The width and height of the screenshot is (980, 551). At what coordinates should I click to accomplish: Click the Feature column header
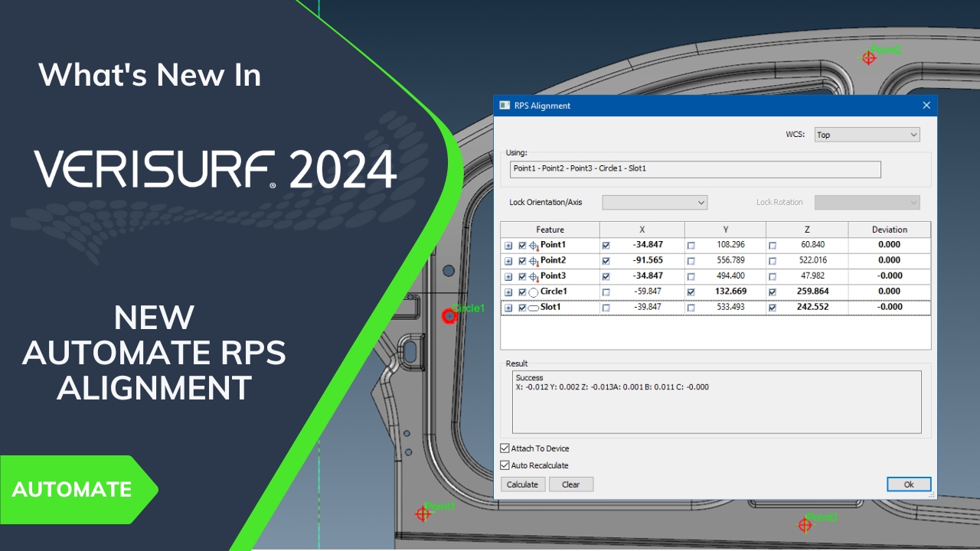click(550, 230)
